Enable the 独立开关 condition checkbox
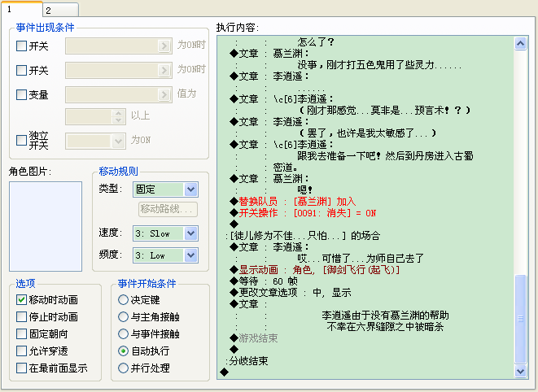Screen dimensions: 538x392 click(x=21, y=140)
